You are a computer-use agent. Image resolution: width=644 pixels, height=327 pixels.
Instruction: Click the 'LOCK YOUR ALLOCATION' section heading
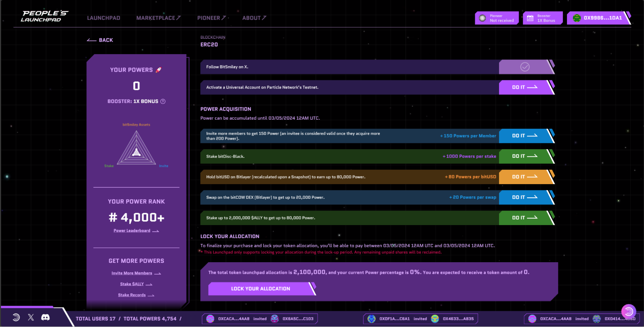[x=230, y=236]
